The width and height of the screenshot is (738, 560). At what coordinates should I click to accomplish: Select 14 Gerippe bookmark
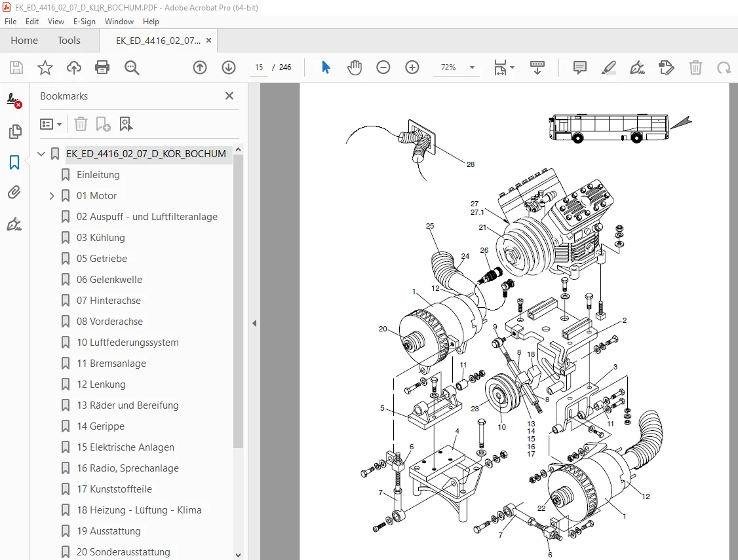101,426
